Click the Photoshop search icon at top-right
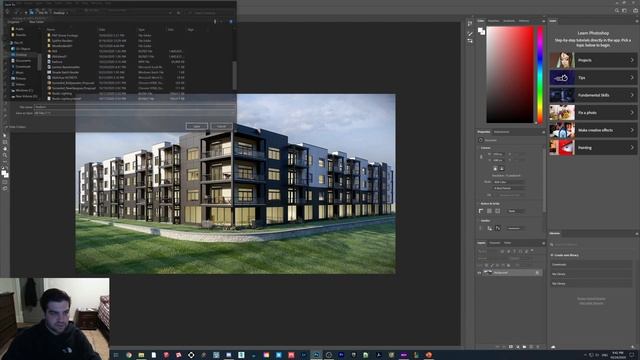The height and width of the screenshot is (360, 640). pos(616,11)
